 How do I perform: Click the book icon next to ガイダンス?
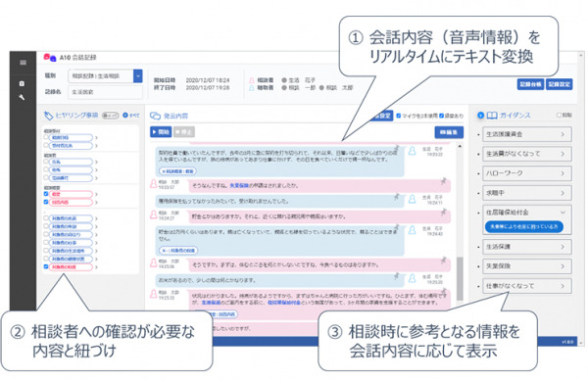[x=492, y=116]
